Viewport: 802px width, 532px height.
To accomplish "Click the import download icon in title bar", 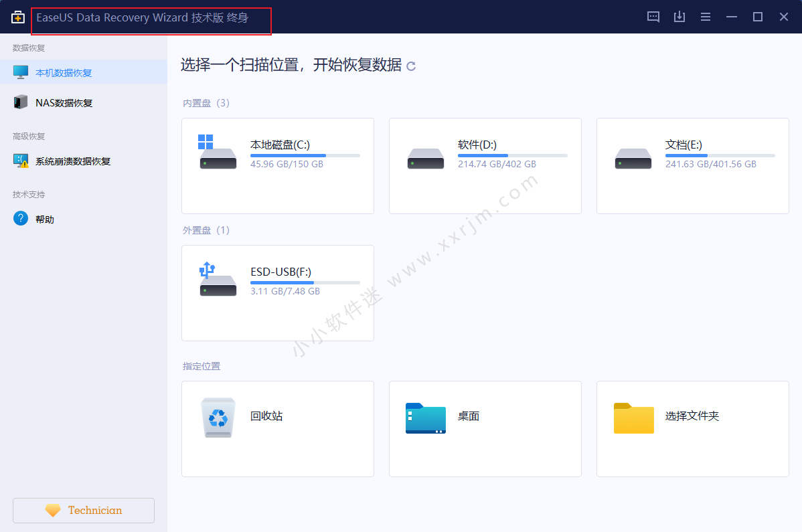I will 679,17.
